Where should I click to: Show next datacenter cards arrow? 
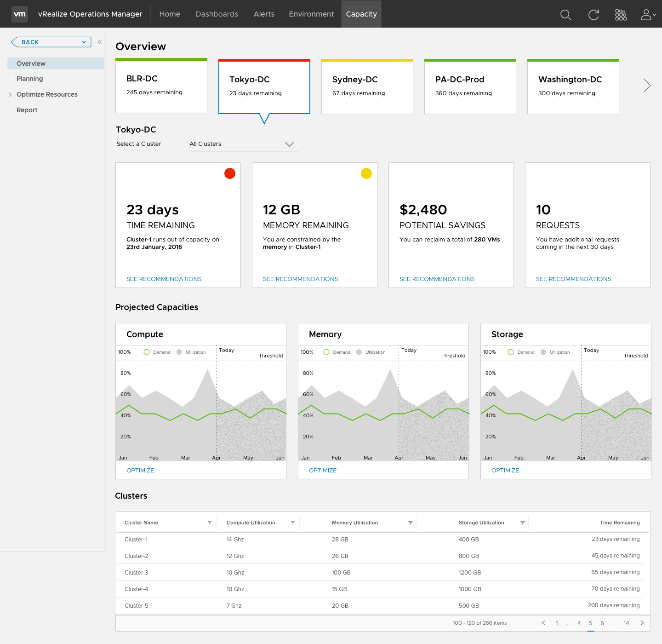pos(647,85)
